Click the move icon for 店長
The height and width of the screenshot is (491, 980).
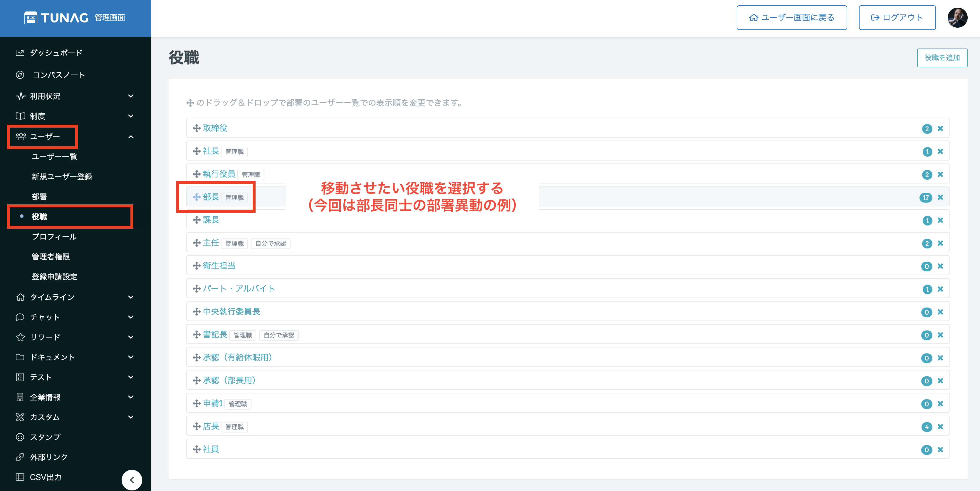(196, 426)
